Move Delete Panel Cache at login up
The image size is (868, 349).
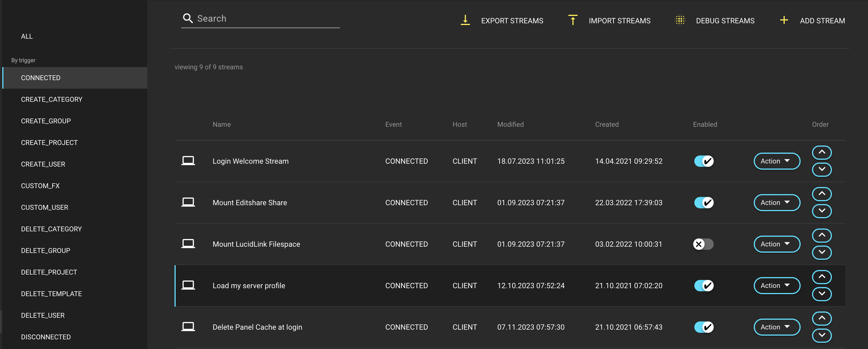pos(821,318)
